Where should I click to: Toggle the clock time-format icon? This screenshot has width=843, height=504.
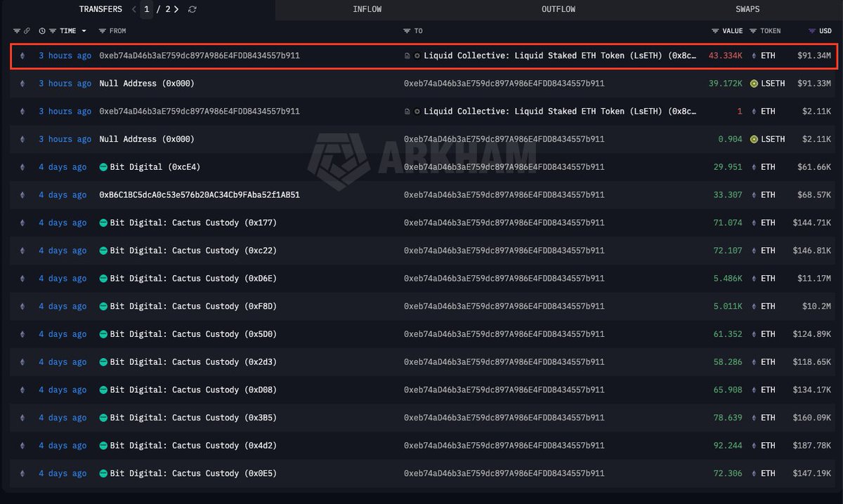pos(42,31)
